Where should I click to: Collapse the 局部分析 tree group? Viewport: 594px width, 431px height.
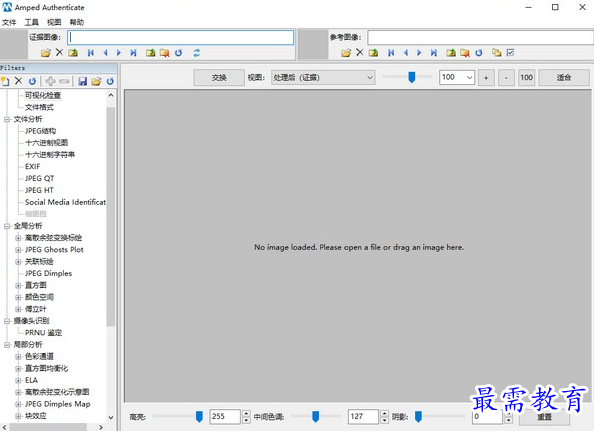click(x=7, y=345)
